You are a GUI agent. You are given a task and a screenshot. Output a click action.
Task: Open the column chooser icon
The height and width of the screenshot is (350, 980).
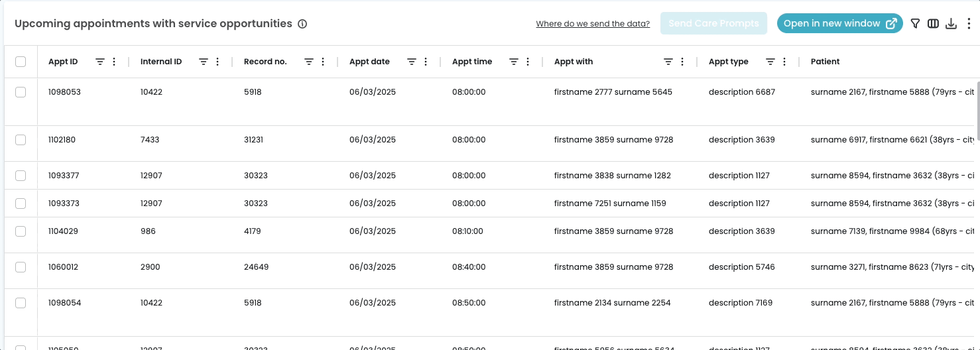tap(933, 24)
